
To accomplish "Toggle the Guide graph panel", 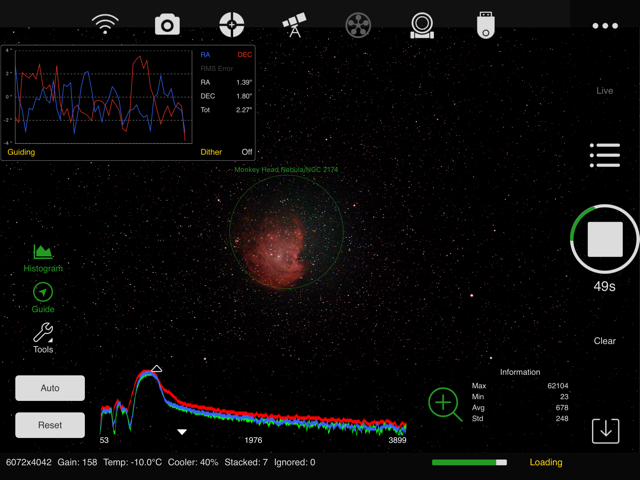I will pyautogui.click(x=43, y=298).
